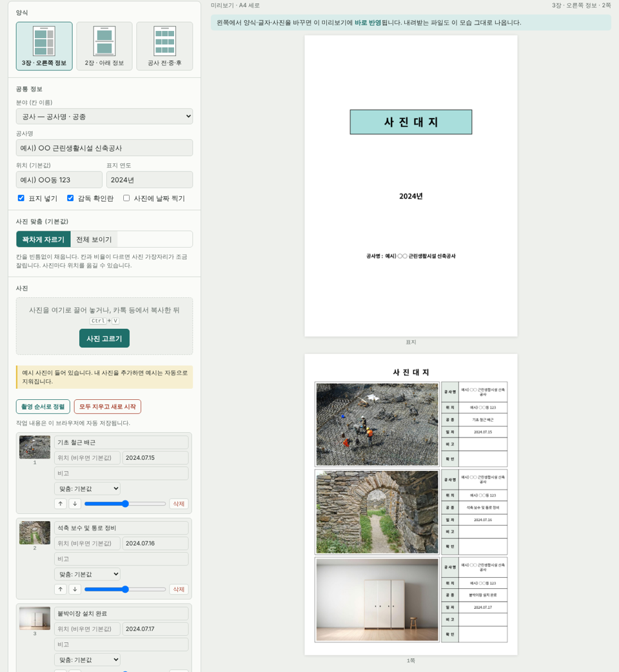
Task: Adjust the position slider for 기초 철근 배근
Action: (x=125, y=504)
